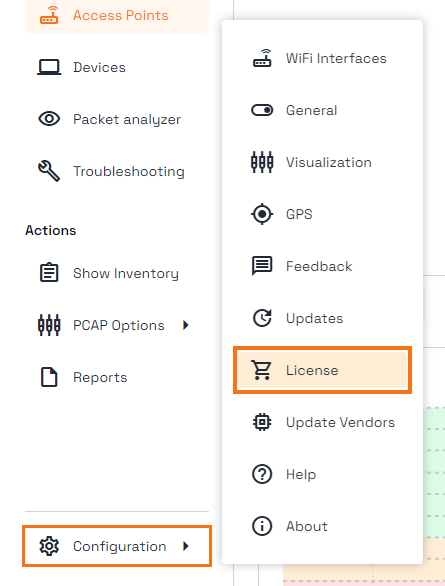Click the License shopping cart icon
This screenshot has height=586, width=445.
[x=261, y=370]
